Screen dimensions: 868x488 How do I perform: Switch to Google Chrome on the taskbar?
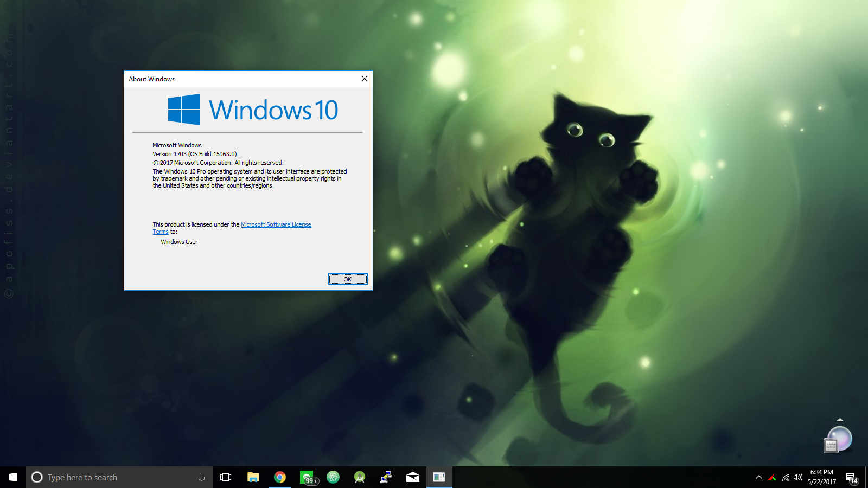click(x=280, y=477)
